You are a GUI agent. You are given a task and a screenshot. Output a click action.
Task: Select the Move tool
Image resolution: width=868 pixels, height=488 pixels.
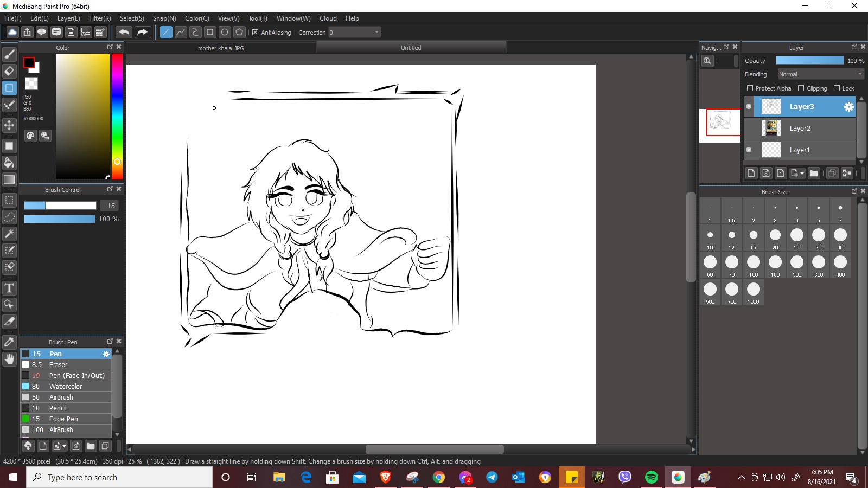(x=9, y=125)
